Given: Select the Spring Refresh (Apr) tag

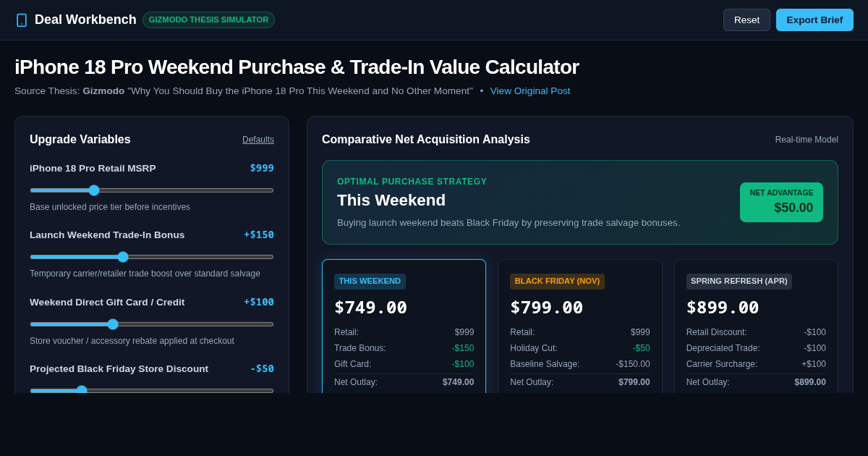Looking at the screenshot, I should pos(739,282).
